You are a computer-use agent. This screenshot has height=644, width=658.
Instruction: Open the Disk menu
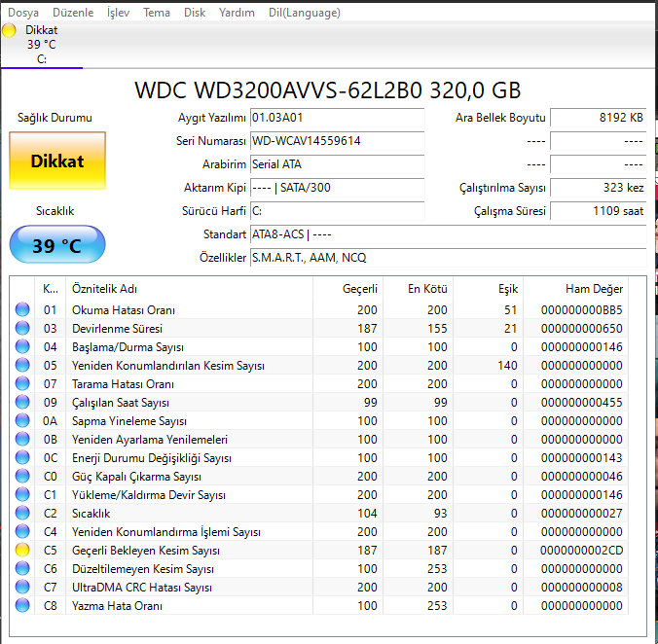click(x=195, y=13)
